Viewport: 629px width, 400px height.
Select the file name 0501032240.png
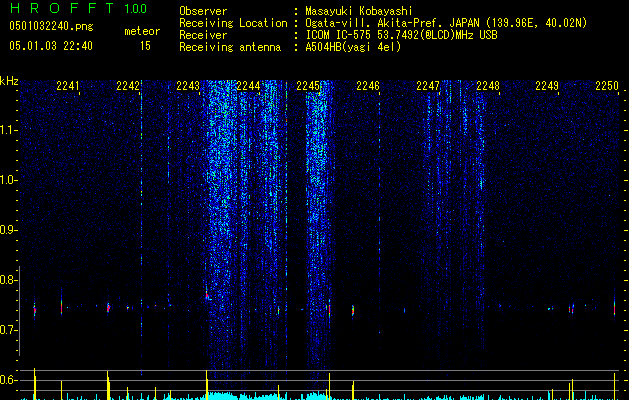click(51, 26)
